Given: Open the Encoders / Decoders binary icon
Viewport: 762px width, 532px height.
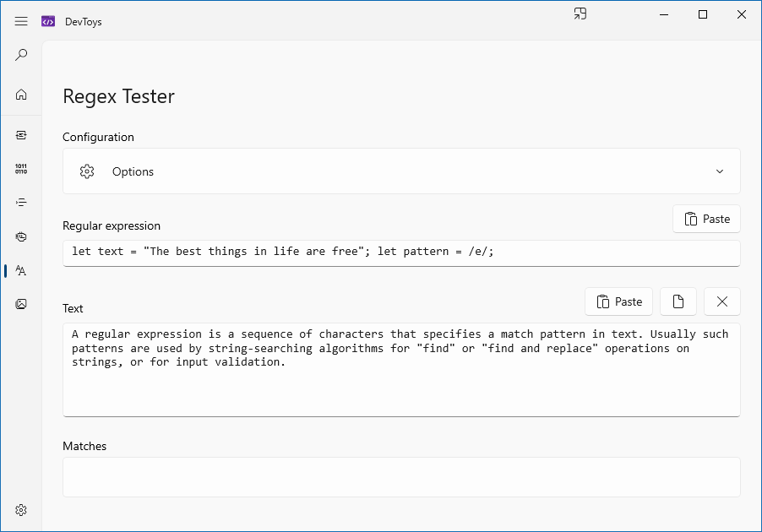Looking at the screenshot, I should pos(21,169).
